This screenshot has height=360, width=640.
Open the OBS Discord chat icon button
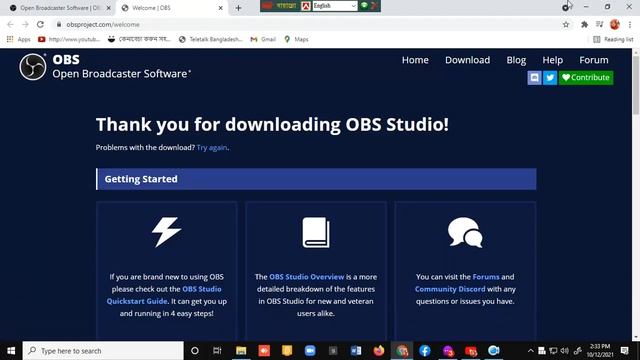click(x=534, y=78)
